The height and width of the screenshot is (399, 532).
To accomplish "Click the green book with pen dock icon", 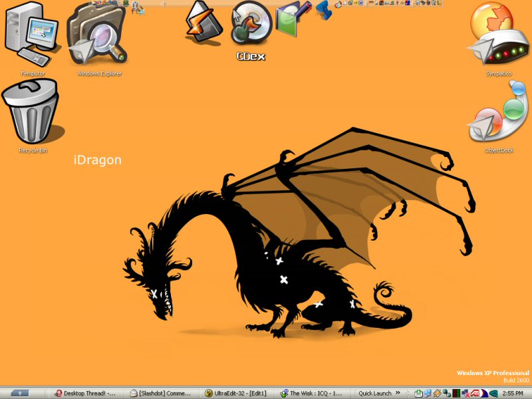I will [x=293, y=19].
